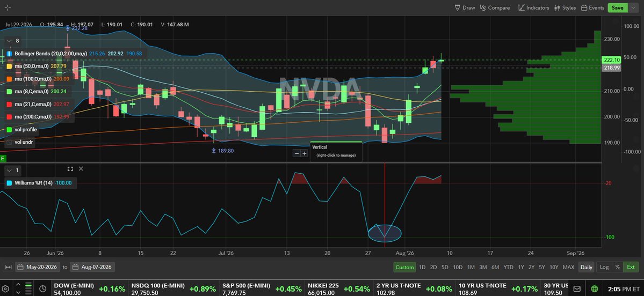Close the Williams %R panel

[81, 169]
